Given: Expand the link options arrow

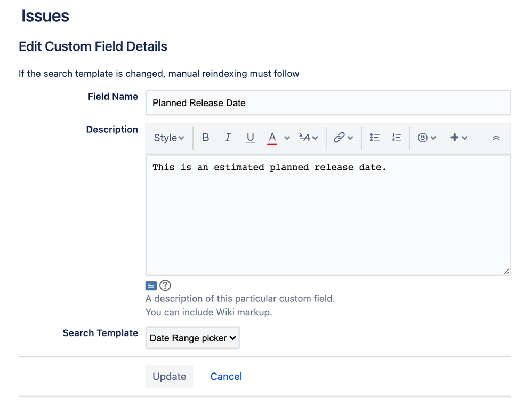Looking at the screenshot, I should (x=350, y=138).
